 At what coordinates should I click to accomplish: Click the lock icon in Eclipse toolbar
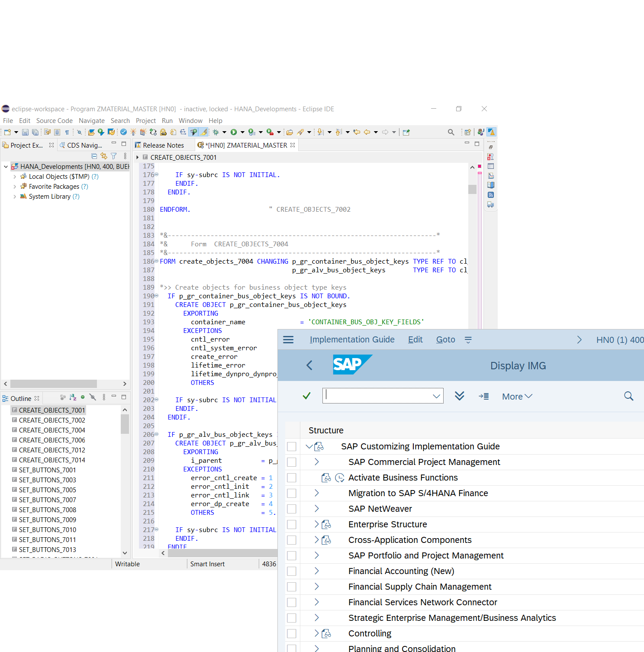click(163, 132)
